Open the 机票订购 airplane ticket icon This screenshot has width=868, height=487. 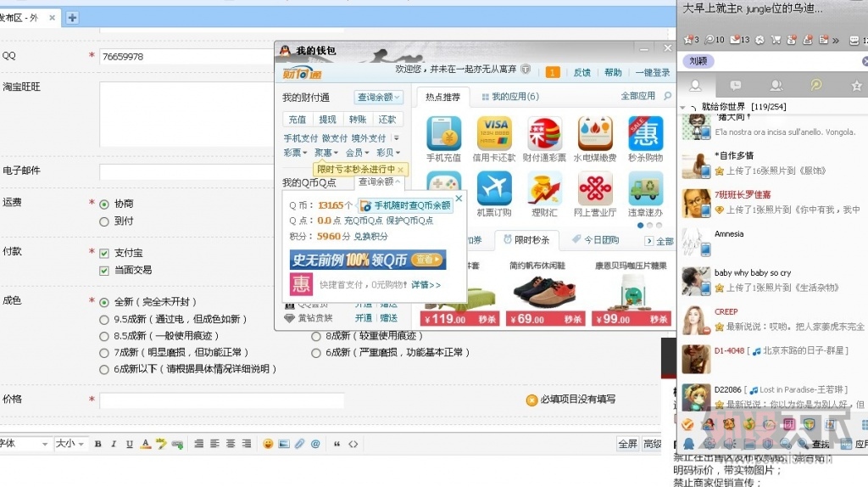pyautogui.click(x=494, y=188)
